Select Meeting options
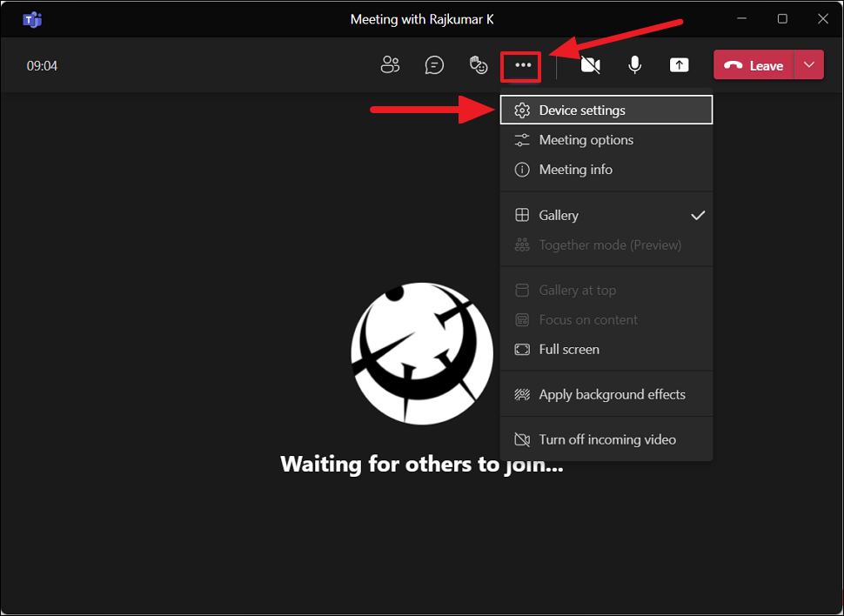 click(606, 140)
